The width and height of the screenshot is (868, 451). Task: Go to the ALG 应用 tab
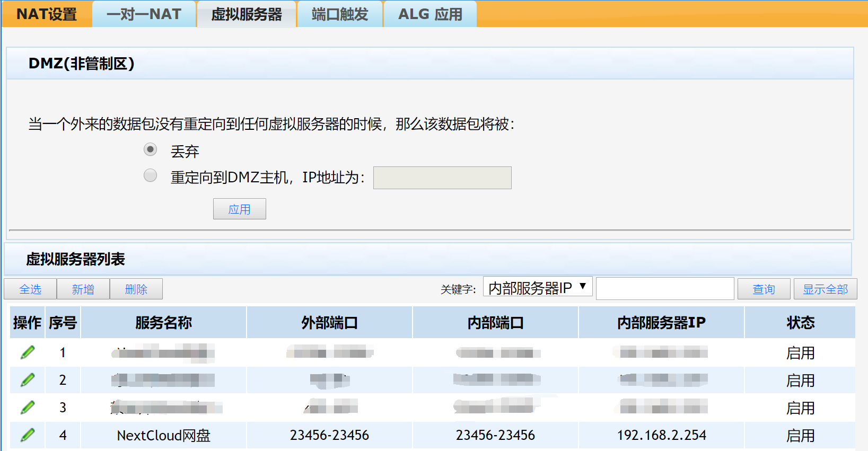(x=430, y=14)
